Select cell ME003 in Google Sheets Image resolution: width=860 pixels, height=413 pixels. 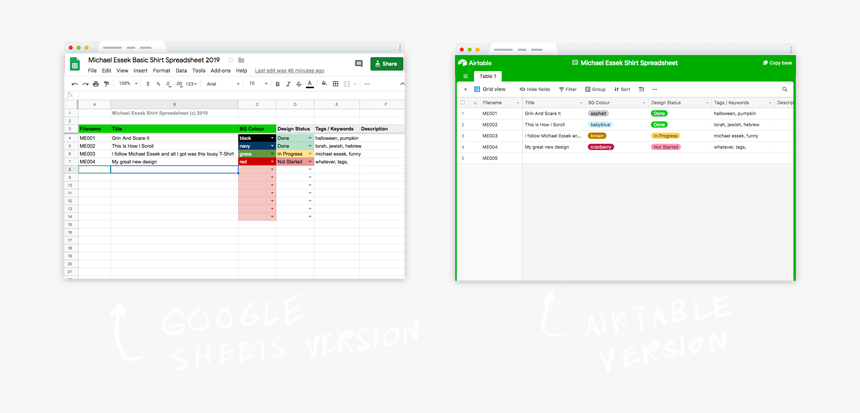(94, 154)
